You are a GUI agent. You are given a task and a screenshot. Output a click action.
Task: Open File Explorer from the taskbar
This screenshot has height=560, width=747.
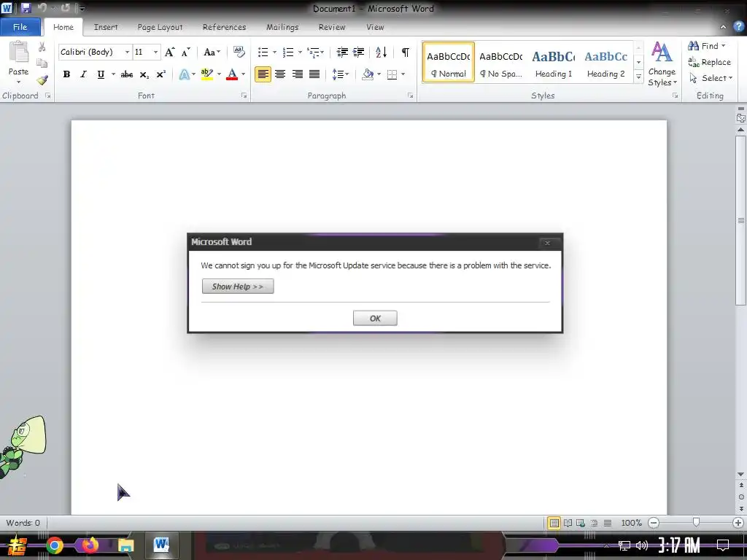tap(125, 545)
